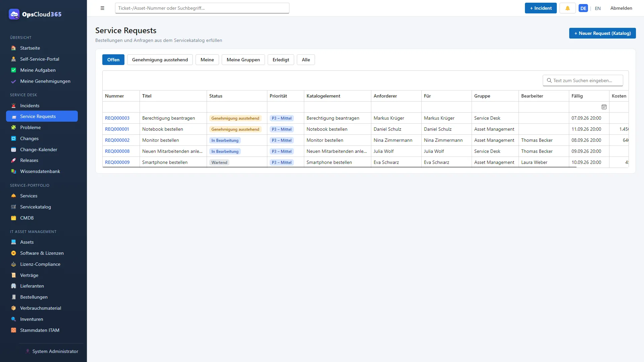Click the Titel column filter field
Viewport: 644px width, 362px height.
pos(173,107)
